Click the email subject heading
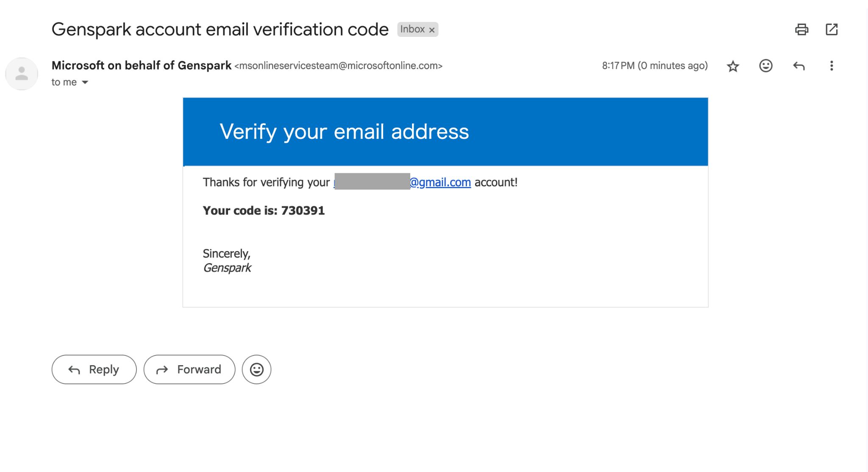This screenshot has height=472, width=868. click(x=220, y=29)
